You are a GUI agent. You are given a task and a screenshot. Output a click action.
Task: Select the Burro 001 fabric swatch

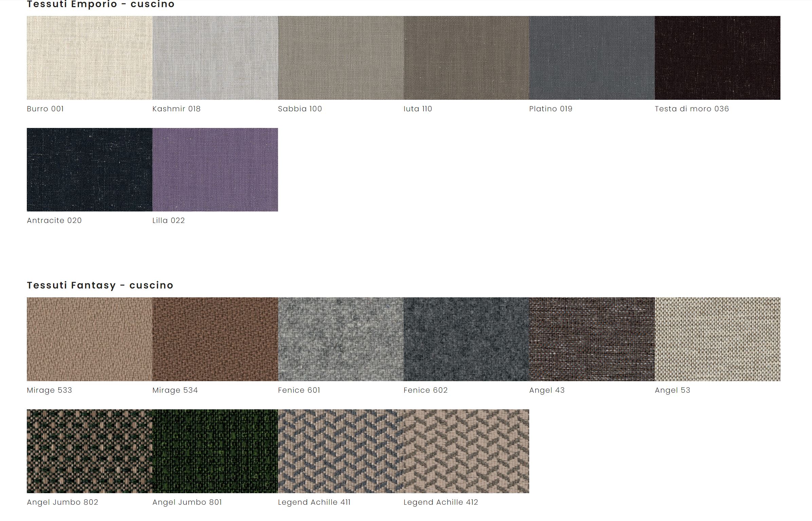click(90, 58)
